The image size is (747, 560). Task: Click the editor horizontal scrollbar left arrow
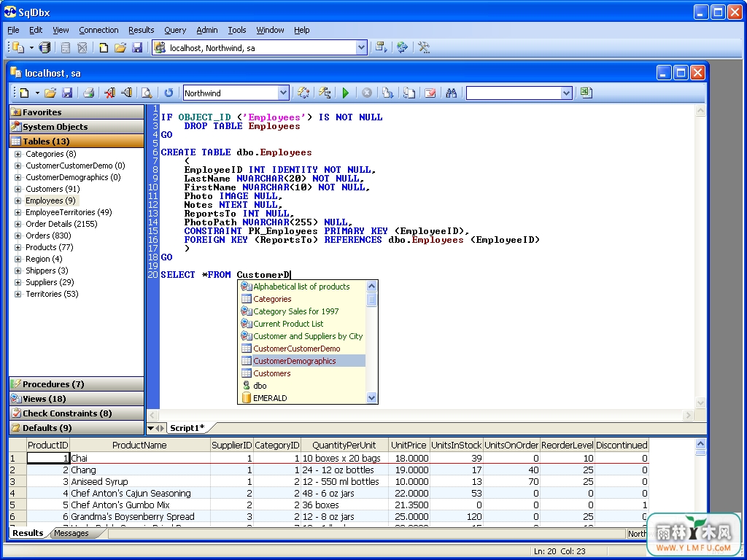(x=153, y=415)
